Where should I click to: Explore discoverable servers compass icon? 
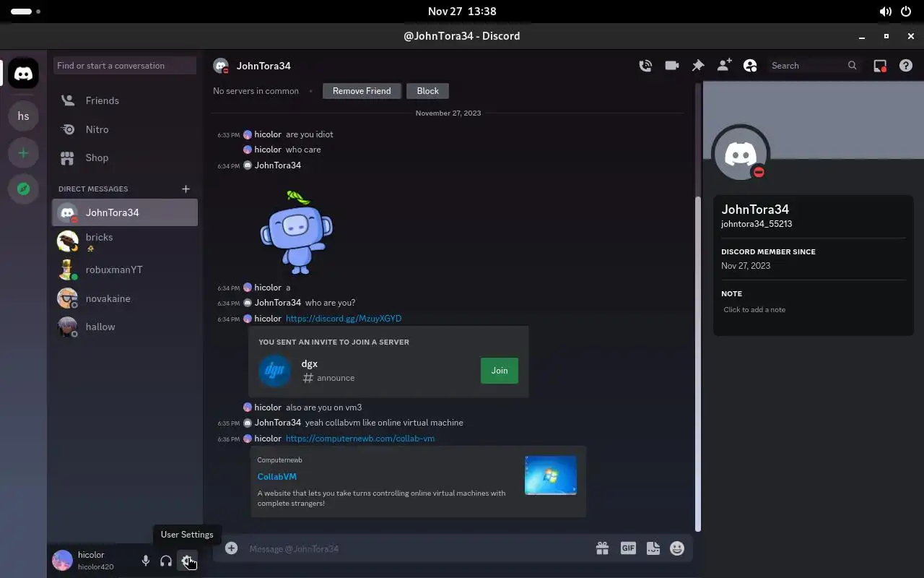click(23, 189)
